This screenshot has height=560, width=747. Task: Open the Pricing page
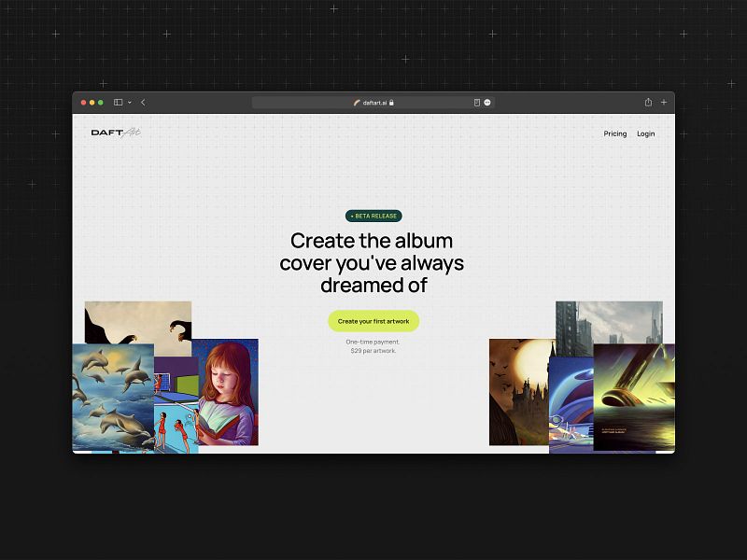coord(615,133)
